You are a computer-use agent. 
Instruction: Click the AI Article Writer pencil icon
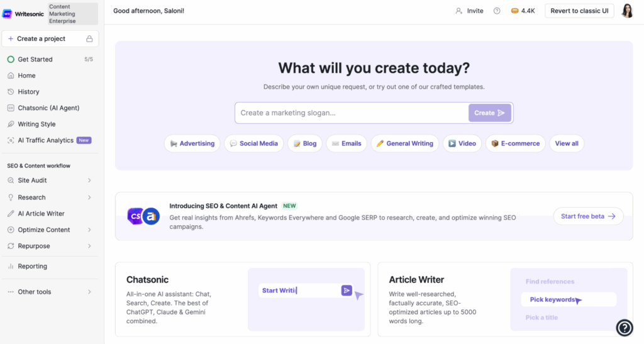click(x=11, y=213)
